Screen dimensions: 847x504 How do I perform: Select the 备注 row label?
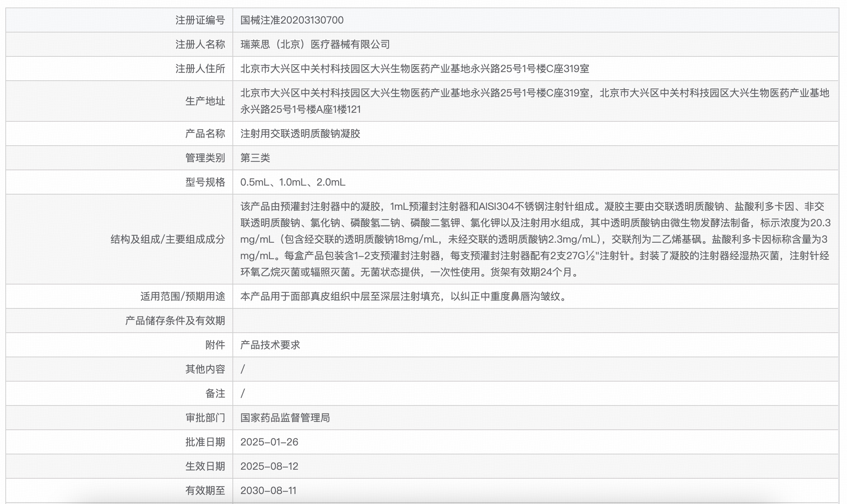(216, 393)
